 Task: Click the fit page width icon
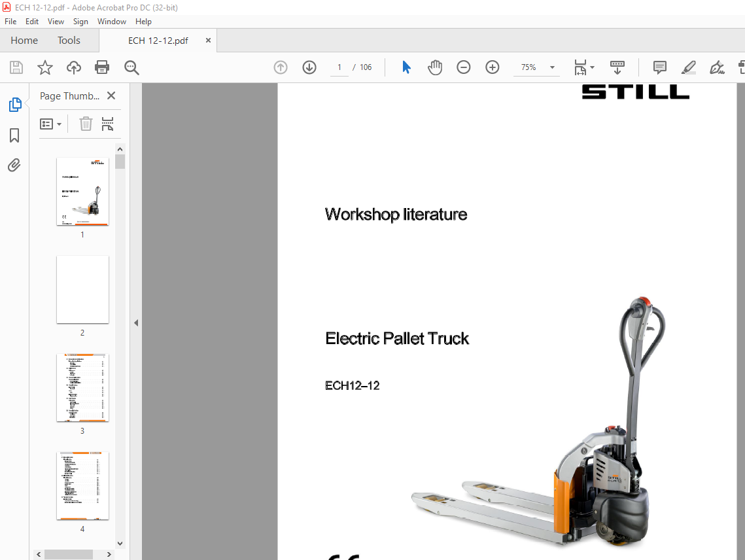click(x=580, y=67)
